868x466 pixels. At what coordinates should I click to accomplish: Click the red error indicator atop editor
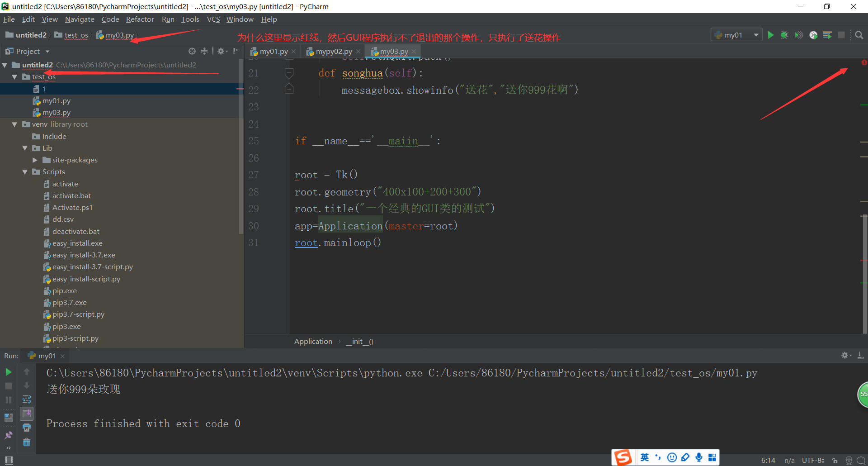(x=864, y=62)
